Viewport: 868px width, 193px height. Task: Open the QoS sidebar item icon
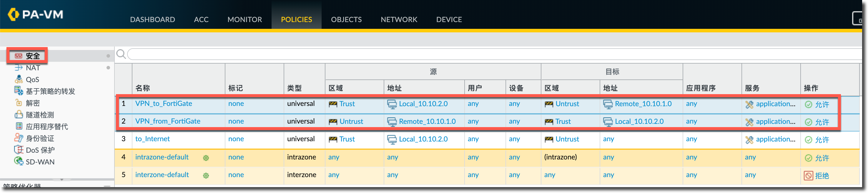coord(19,79)
